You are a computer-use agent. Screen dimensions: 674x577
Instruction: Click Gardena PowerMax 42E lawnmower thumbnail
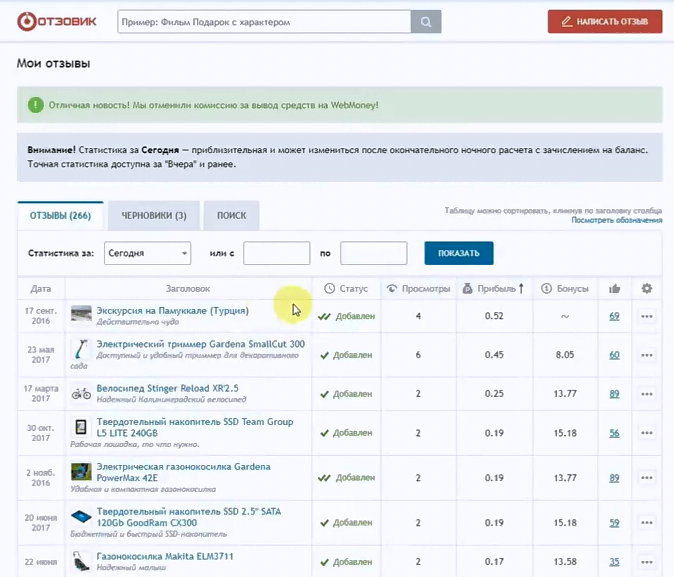coord(81,472)
